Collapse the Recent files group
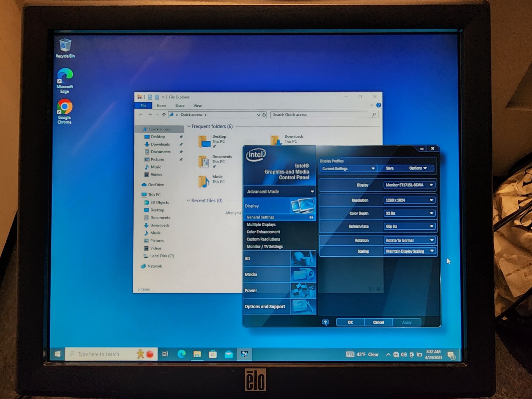This screenshot has width=532, height=399. coord(188,200)
